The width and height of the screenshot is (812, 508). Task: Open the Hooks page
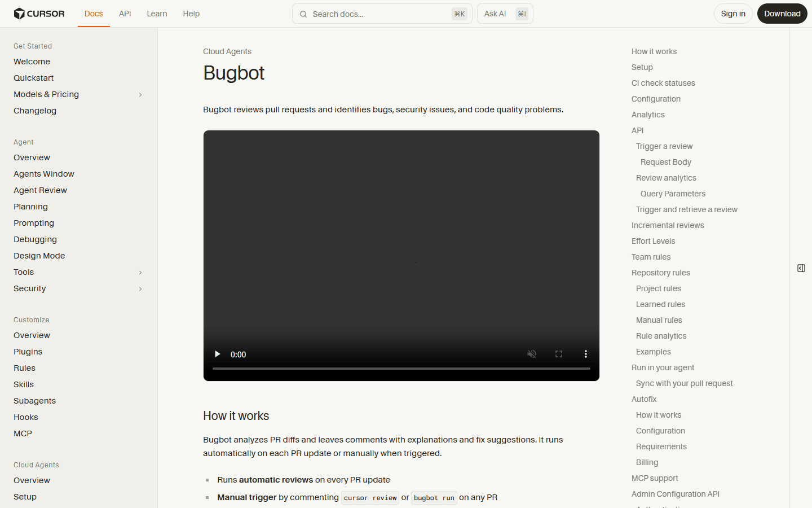click(x=26, y=417)
